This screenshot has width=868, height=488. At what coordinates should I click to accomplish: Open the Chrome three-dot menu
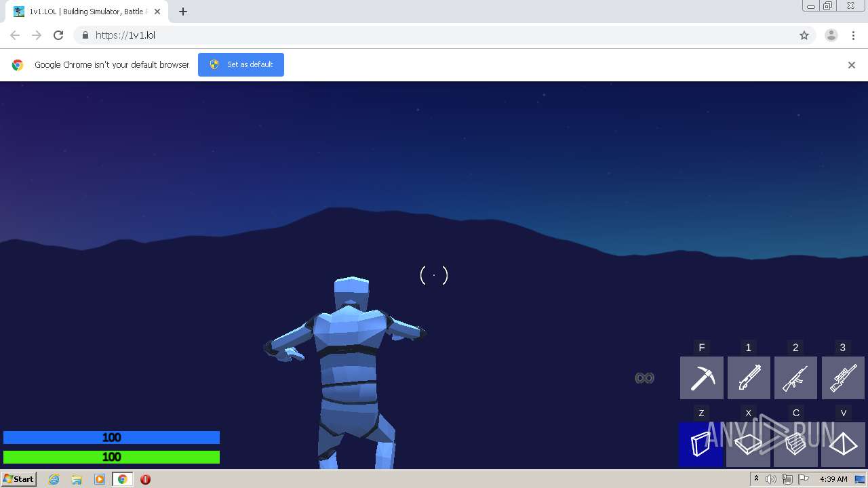coord(854,35)
